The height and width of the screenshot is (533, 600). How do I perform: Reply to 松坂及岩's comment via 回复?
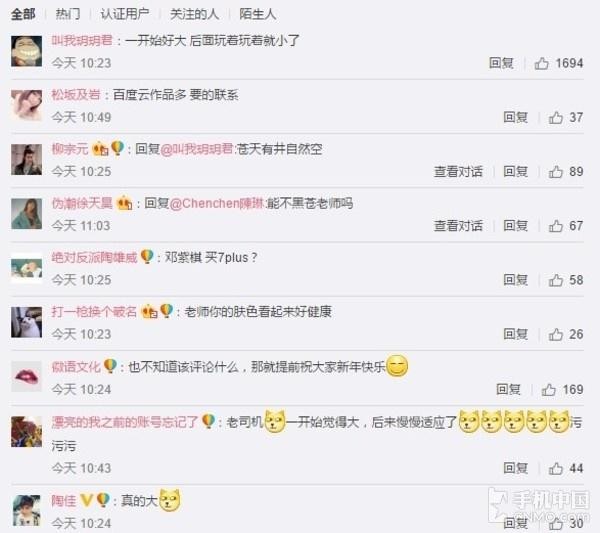515,117
